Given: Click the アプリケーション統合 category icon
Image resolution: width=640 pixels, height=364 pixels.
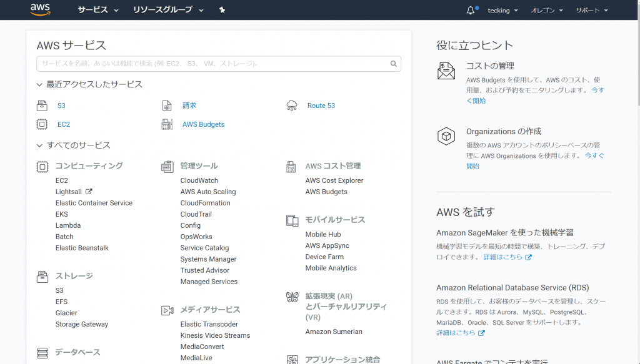Looking at the screenshot, I should tap(292, 360).
